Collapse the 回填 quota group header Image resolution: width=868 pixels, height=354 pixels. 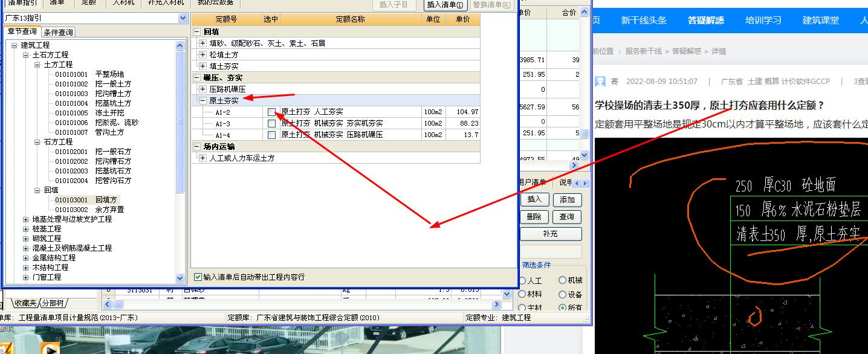197,32
